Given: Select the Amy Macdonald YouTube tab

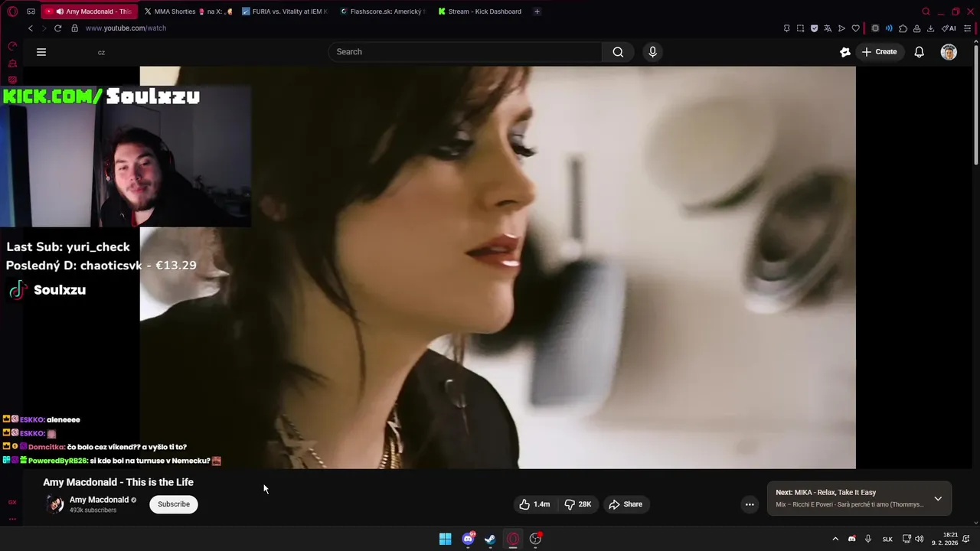Looking at the screenshot, I should (x=90, y=11).
